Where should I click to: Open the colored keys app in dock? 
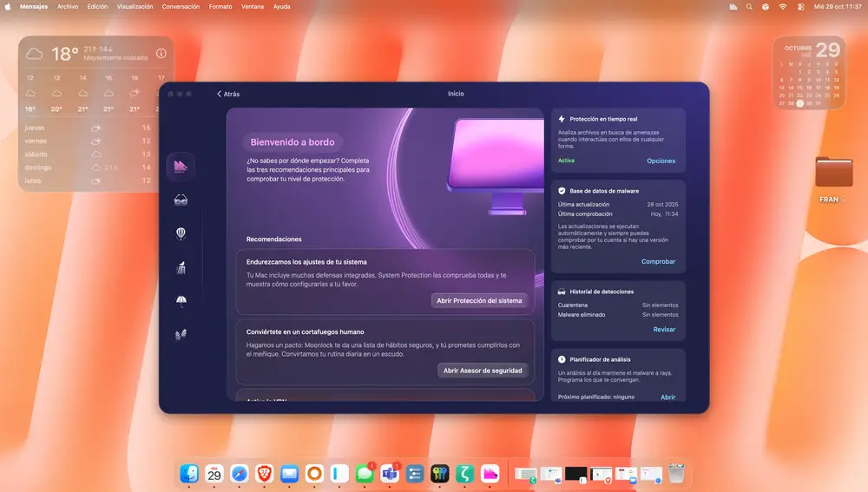click(439, 474)
